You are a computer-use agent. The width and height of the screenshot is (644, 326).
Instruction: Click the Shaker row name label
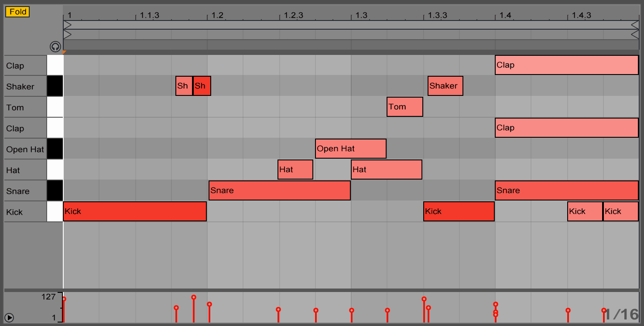(20, 86)
